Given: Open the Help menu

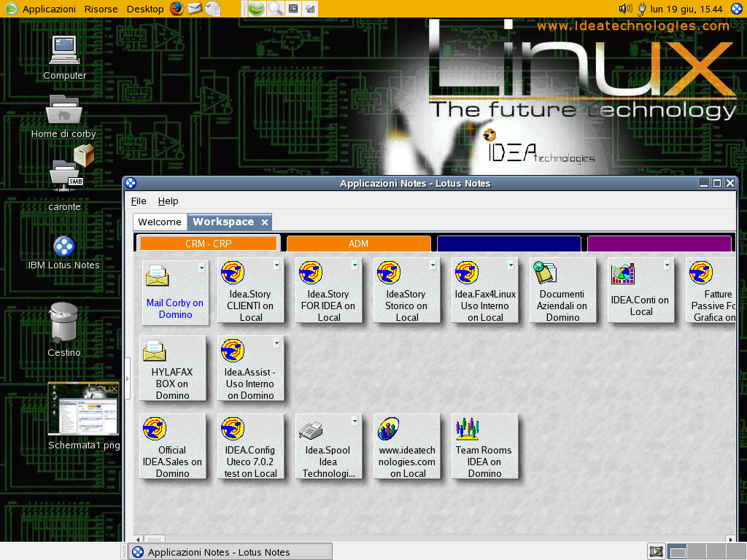Looking at the screenshot, I should point(169,201).
